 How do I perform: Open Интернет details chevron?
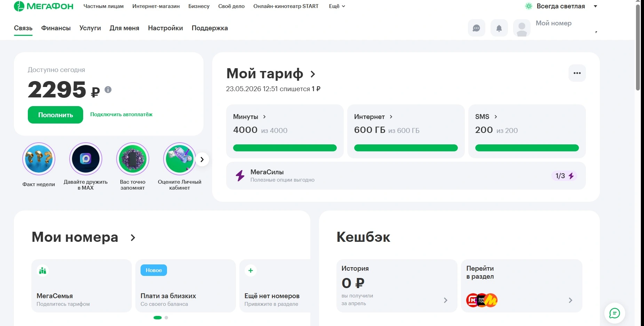pyautogui.click(x=391, y=117)
